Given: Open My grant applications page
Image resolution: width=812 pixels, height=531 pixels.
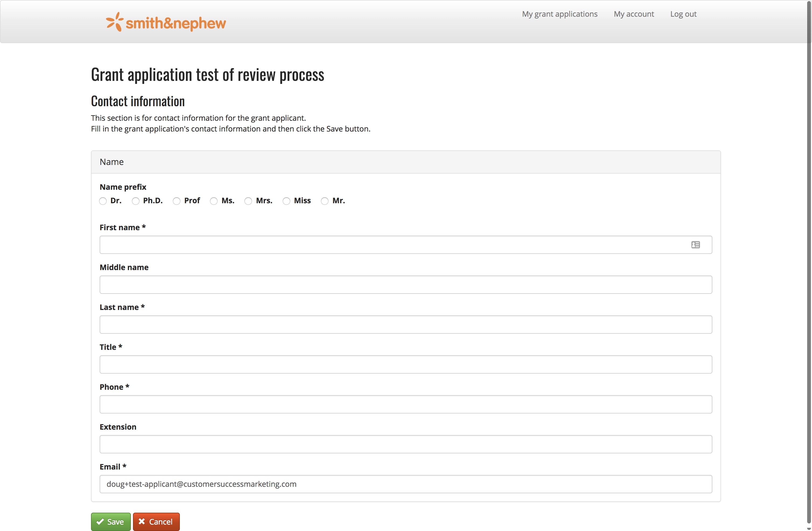Looking at the screenshot, I should [559, 14].
